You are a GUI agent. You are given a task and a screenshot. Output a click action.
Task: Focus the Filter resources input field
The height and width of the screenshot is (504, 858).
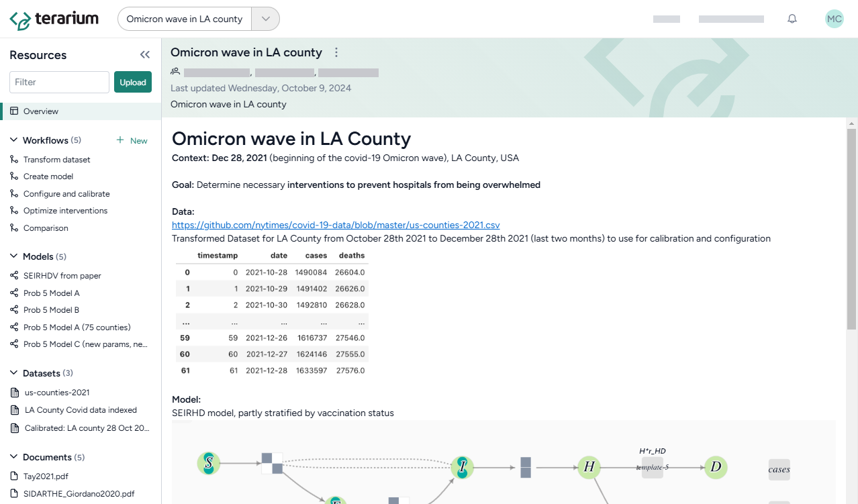(59, 82)
